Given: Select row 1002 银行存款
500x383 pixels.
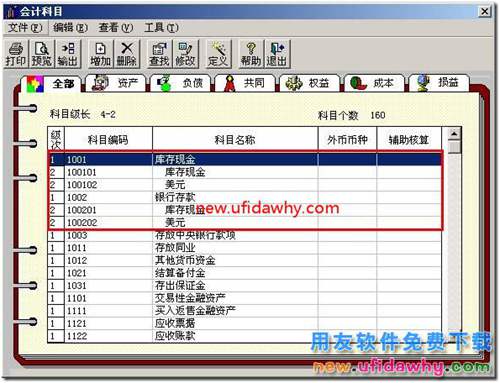Looking at the screenshot, I should [x=245, y=198].
